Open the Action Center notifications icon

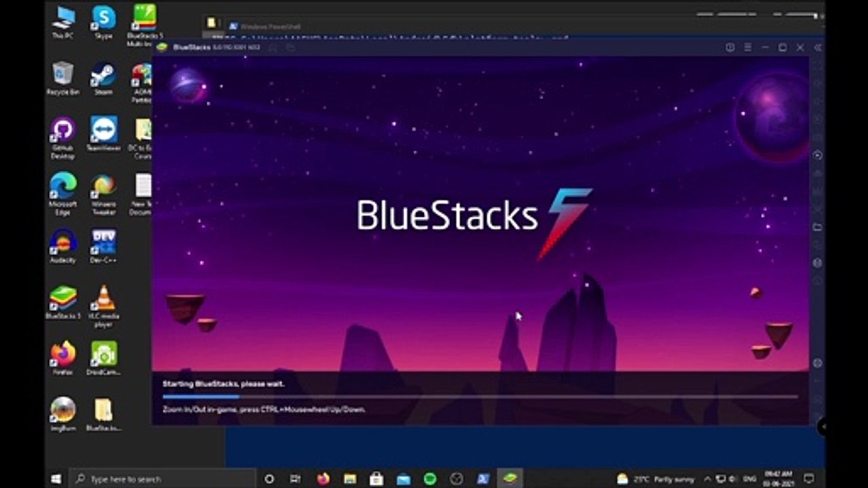808,479
